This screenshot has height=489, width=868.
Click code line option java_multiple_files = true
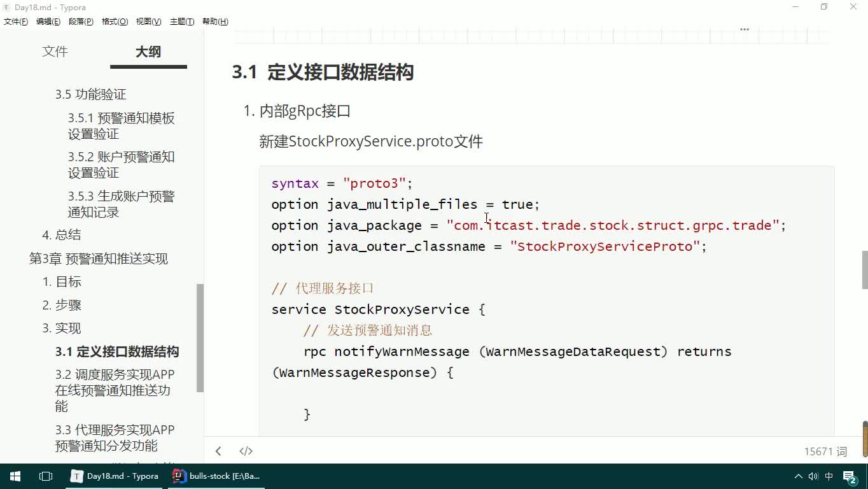coord(405,204)
